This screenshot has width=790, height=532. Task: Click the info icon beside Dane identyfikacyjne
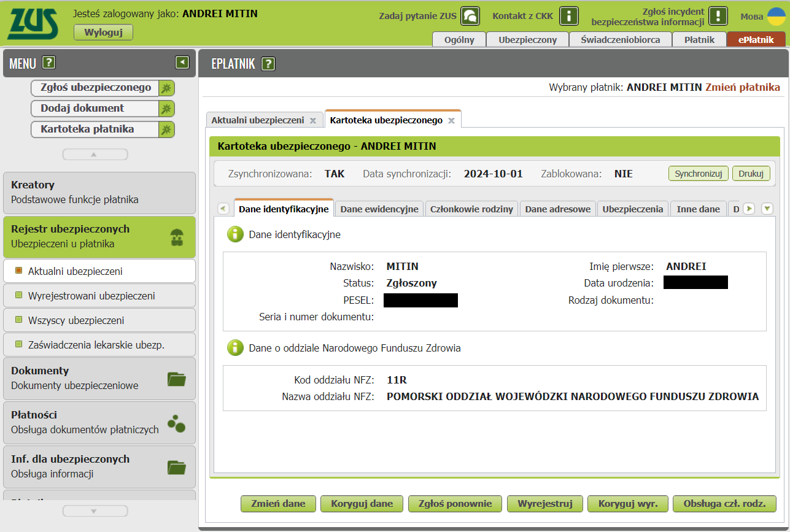click(x=235, y=234)
